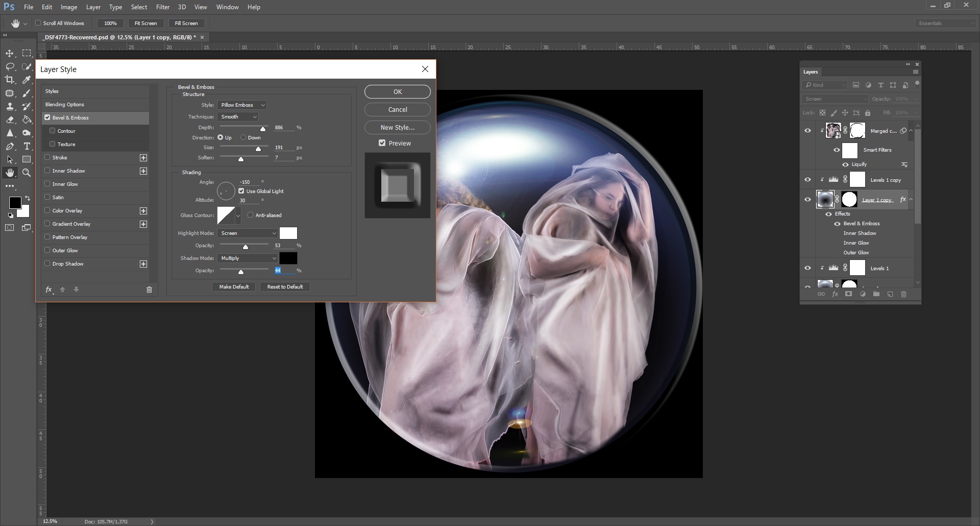
Task: Click the New Style button
Action: pos(397,127)
